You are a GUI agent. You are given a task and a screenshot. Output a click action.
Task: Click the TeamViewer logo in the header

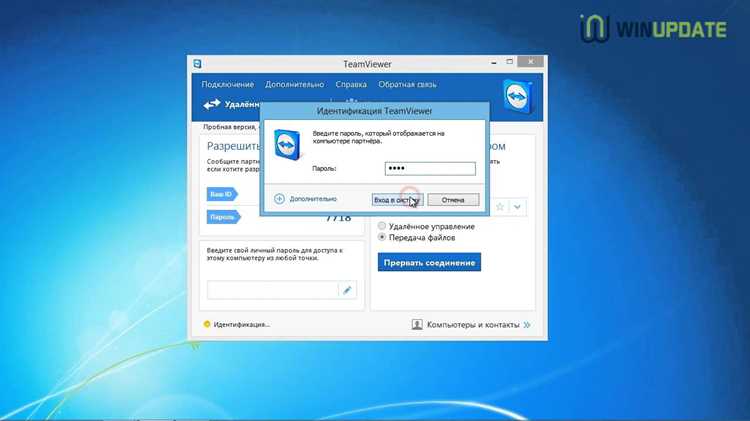pyautogui.click(x=518, y=97)
